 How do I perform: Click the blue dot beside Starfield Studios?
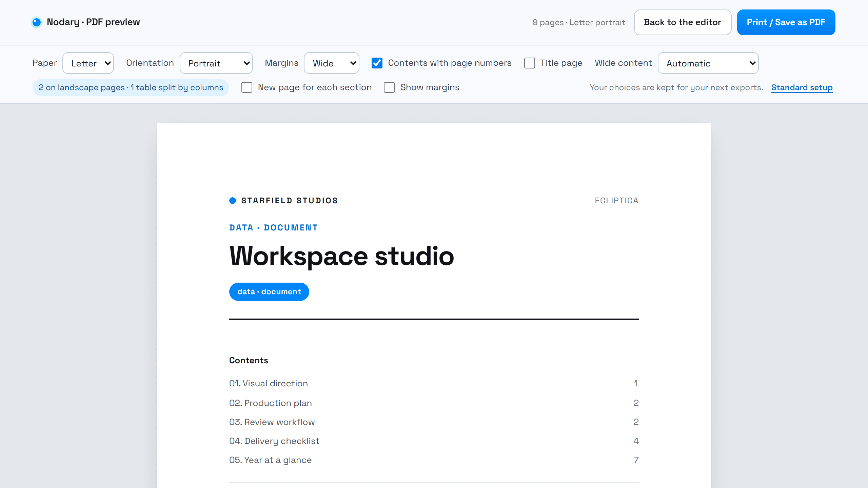click(233, 201)
